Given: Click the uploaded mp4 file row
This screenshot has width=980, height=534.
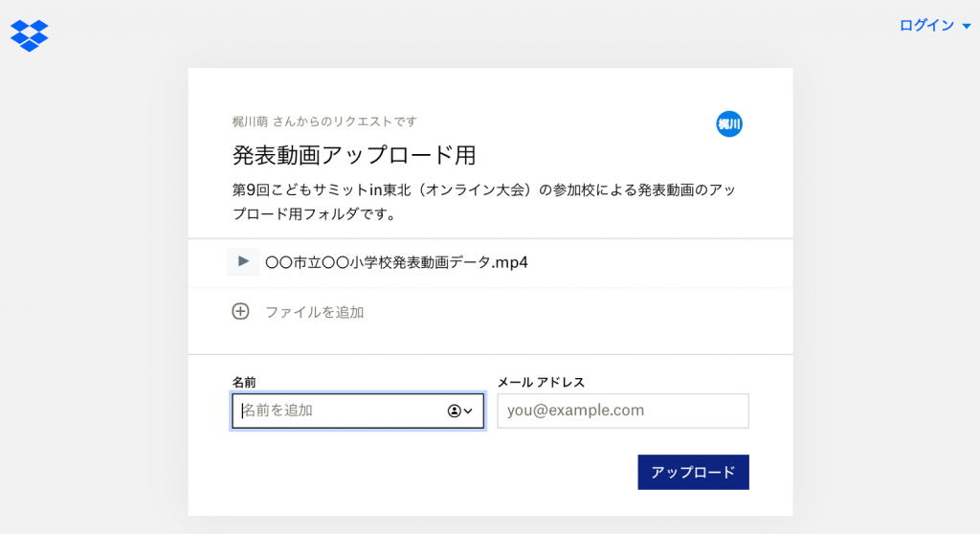Looking at the screenshot, I should click(x=490, y=262).
